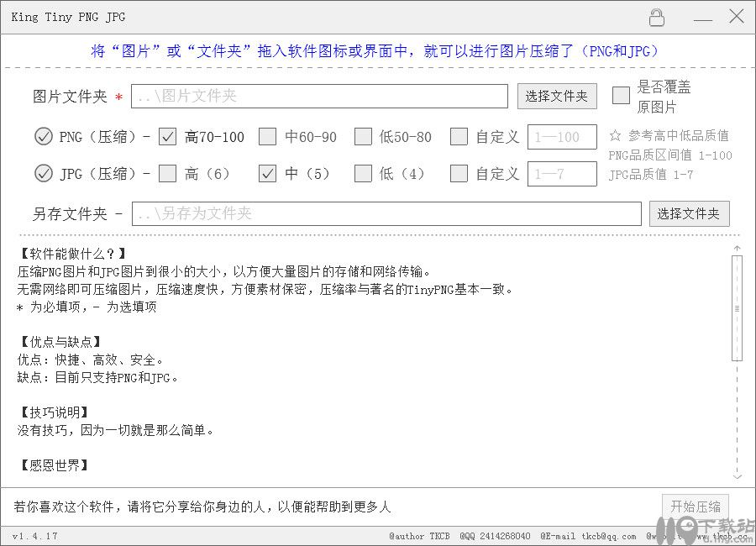The width and height of the screenshot is (756, 546).
Task: Click the 若你喜欢这个软件 share message text
Action: (202, 507)
